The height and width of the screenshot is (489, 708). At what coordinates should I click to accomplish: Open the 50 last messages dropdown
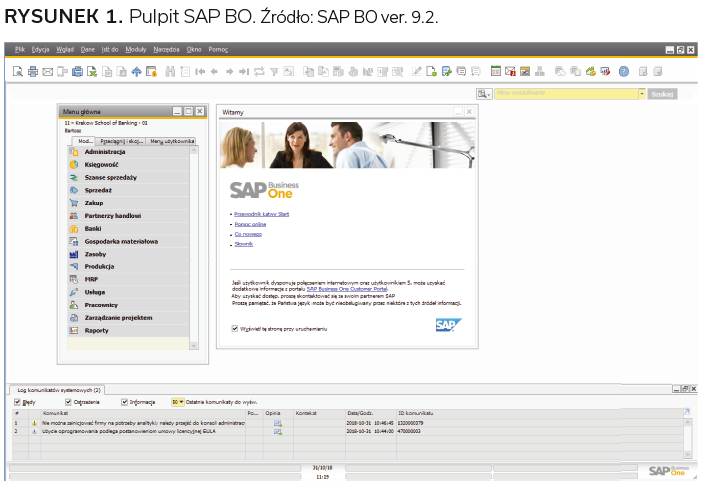coord(177,402)
